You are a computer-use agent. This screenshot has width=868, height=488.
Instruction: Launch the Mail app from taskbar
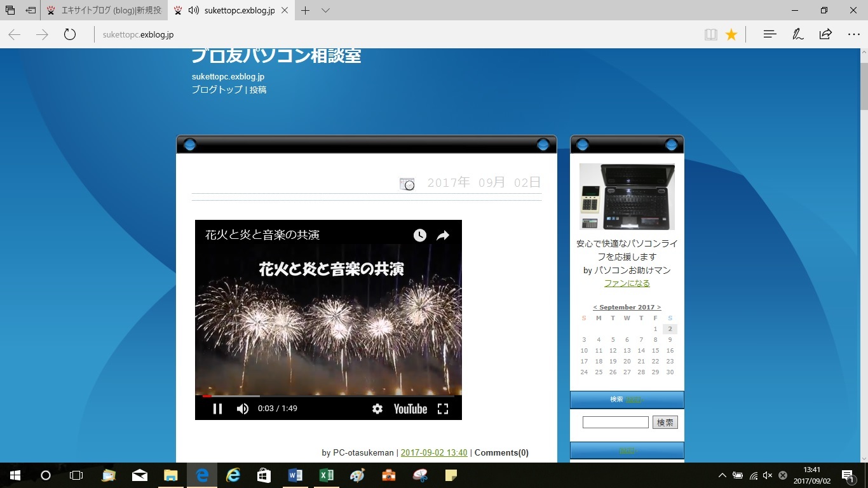click(140, 475)
